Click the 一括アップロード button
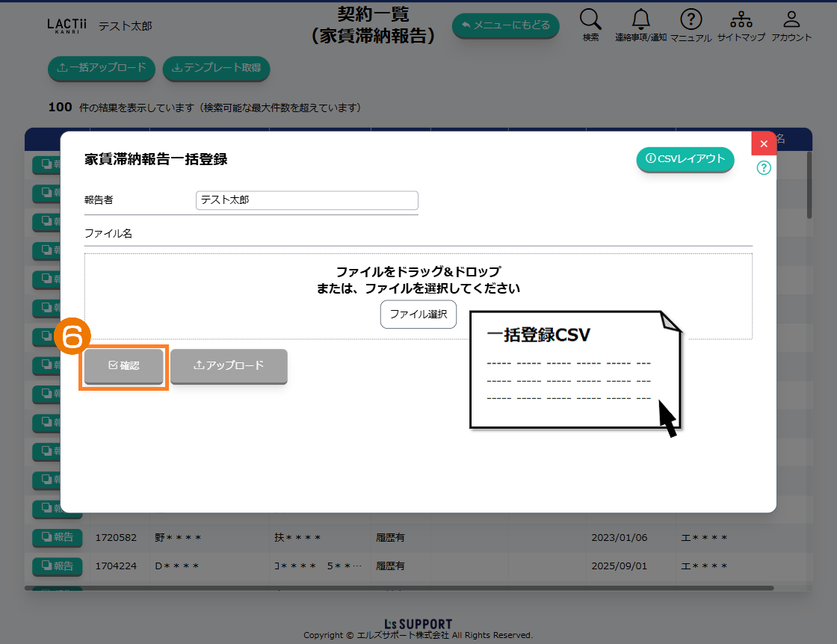Screen dimensions: 837x644 coord(101,68)
